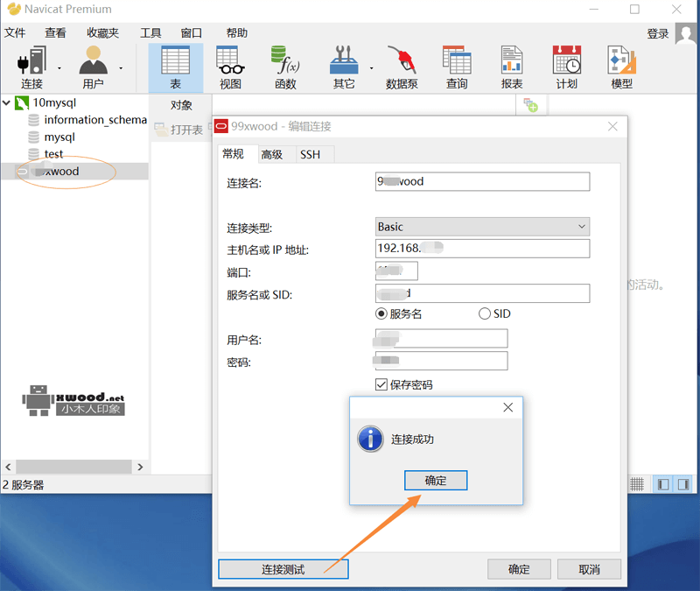Open the 其它 tools icon
Image resolution: width=700 pixels, height=591 pixels.
coord(344,67)
